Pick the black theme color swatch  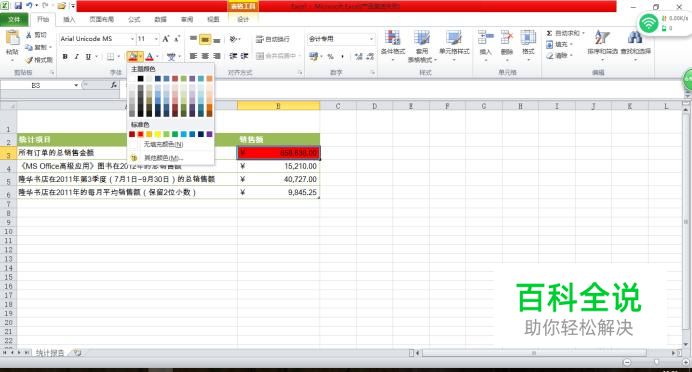(140, 79)
